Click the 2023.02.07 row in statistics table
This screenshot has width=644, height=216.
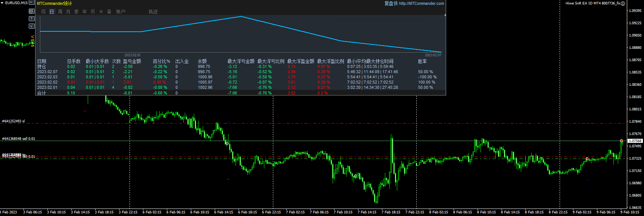pyautogui.click(x=47, y=72)
